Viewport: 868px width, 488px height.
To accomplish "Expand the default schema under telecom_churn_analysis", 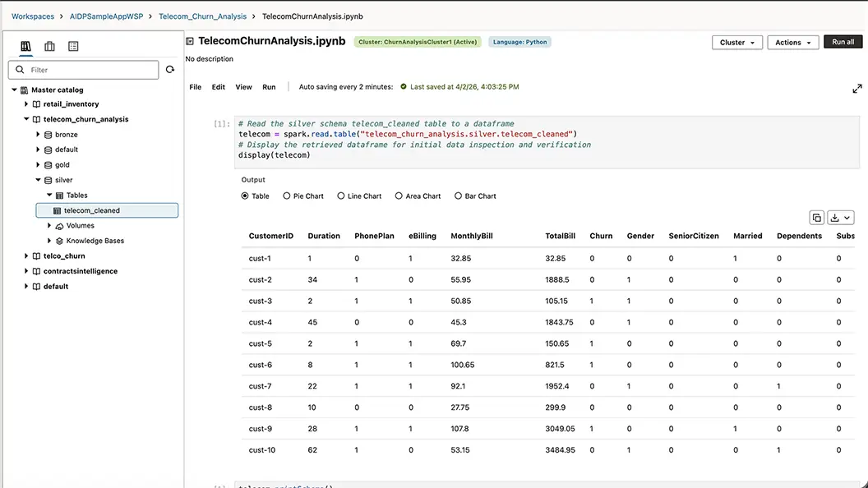I will (38, 150).
